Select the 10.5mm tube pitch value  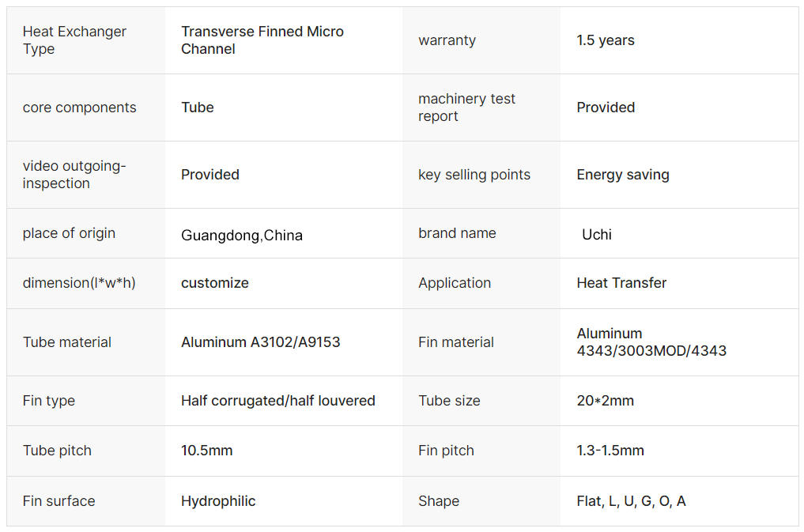coord(206,451)
